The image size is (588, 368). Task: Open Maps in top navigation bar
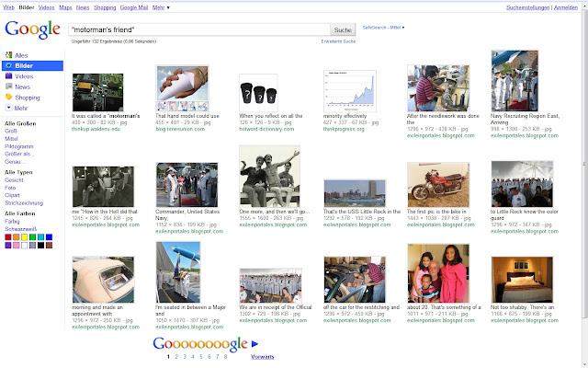[65, 7]
